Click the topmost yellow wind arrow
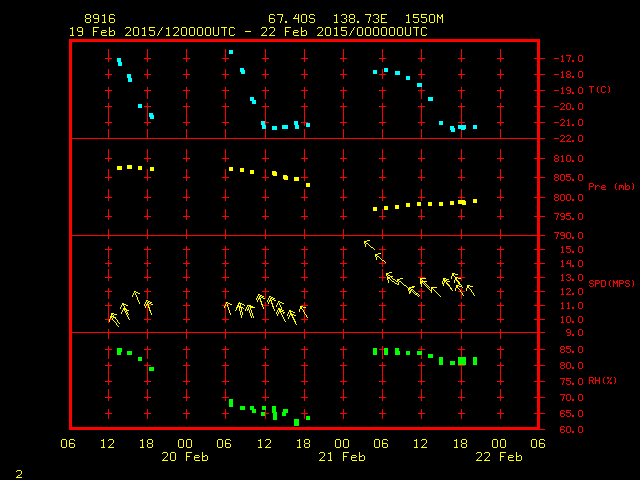Screen dimensions: 640x480 coord(369,244)
